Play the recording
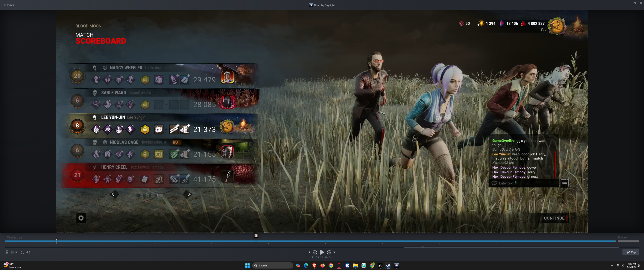 tap(322, 252)
